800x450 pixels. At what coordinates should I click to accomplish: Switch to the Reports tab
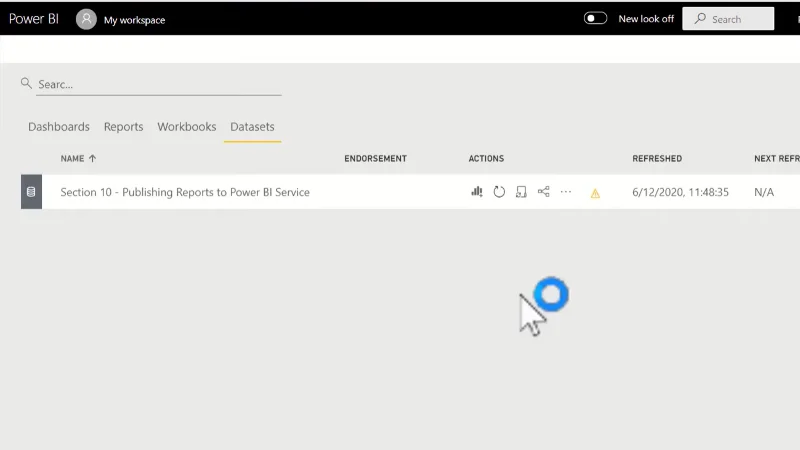(x=123, y=127)
